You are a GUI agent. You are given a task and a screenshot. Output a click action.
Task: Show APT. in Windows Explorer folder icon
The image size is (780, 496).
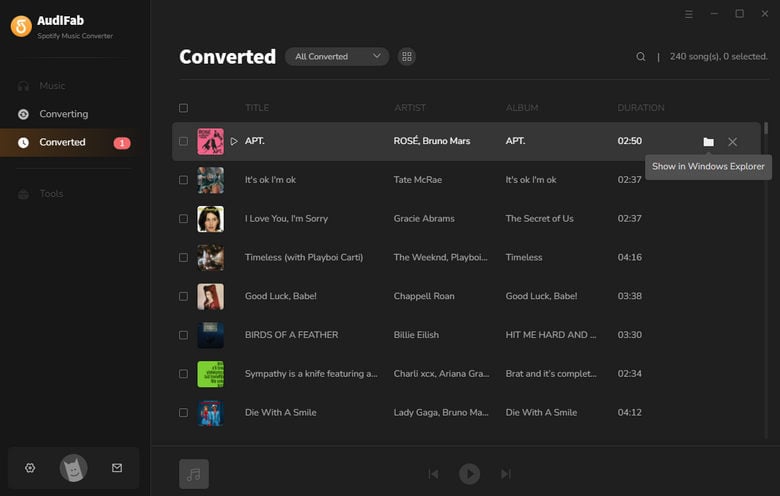point(708,142)
